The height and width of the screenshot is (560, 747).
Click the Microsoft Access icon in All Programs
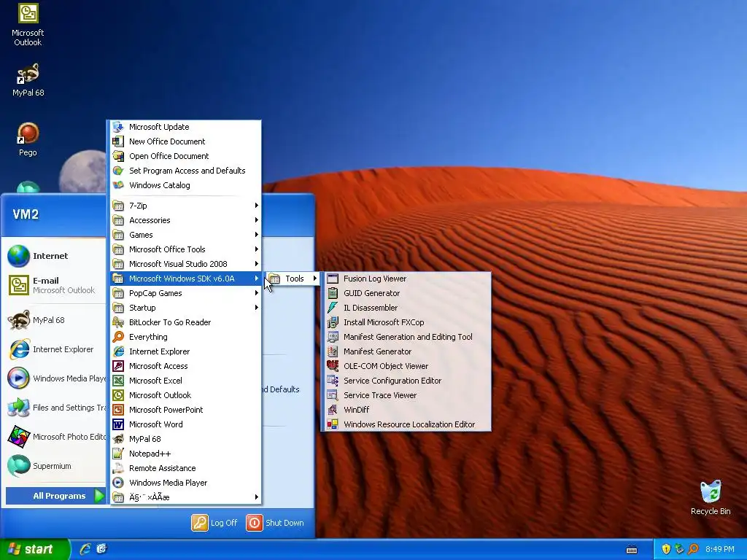[x=118, y=366]
